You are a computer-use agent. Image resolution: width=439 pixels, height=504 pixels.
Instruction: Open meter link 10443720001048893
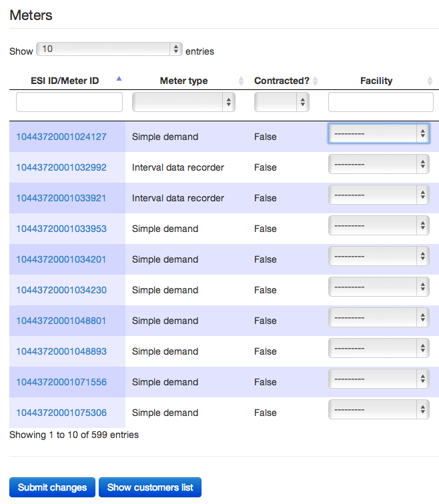pyautogui.click(x=61, y=351)
